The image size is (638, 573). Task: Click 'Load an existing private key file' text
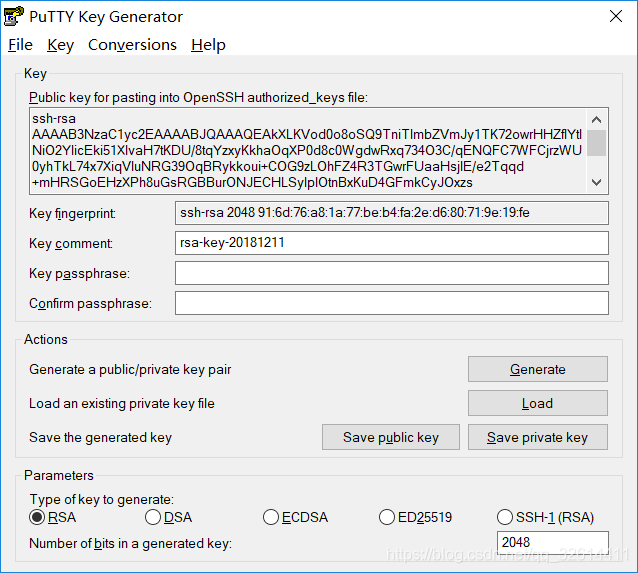point(122,403)
